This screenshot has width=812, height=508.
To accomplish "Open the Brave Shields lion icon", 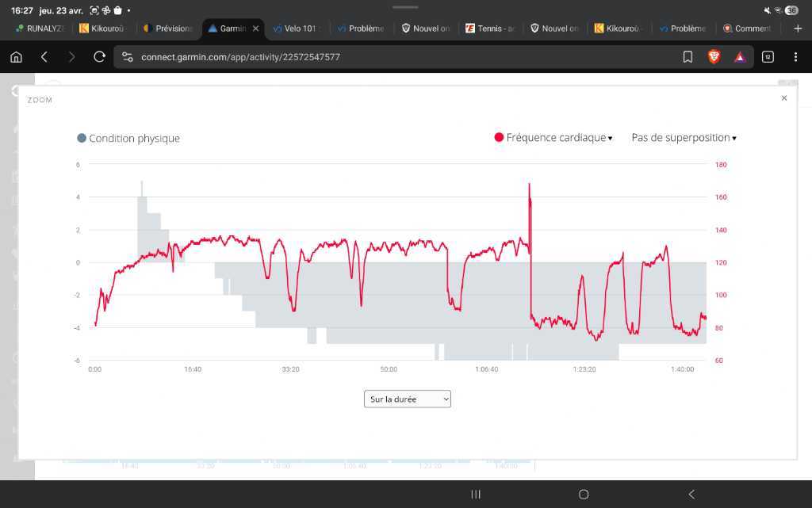I will 714,57.
